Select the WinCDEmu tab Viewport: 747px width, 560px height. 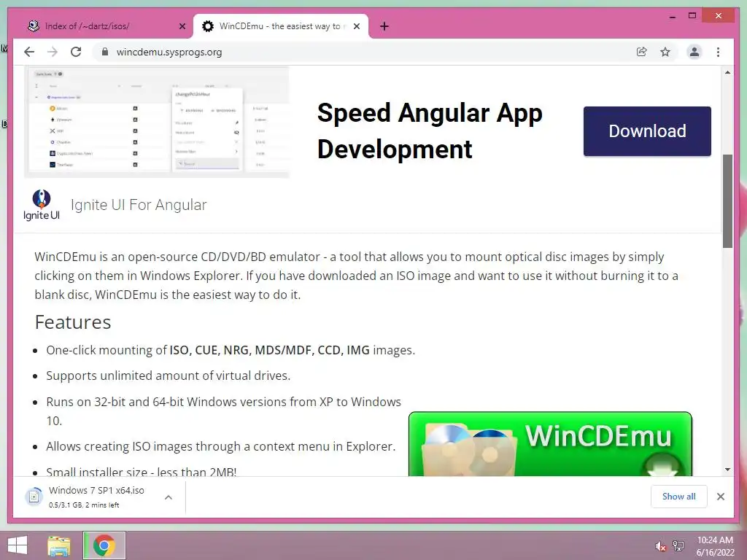[281, 26]
